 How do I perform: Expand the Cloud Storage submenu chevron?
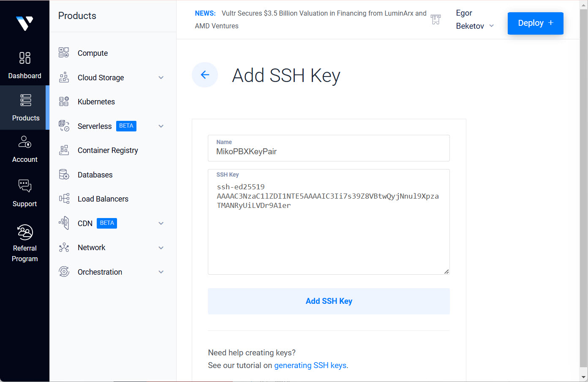point(161,78)
